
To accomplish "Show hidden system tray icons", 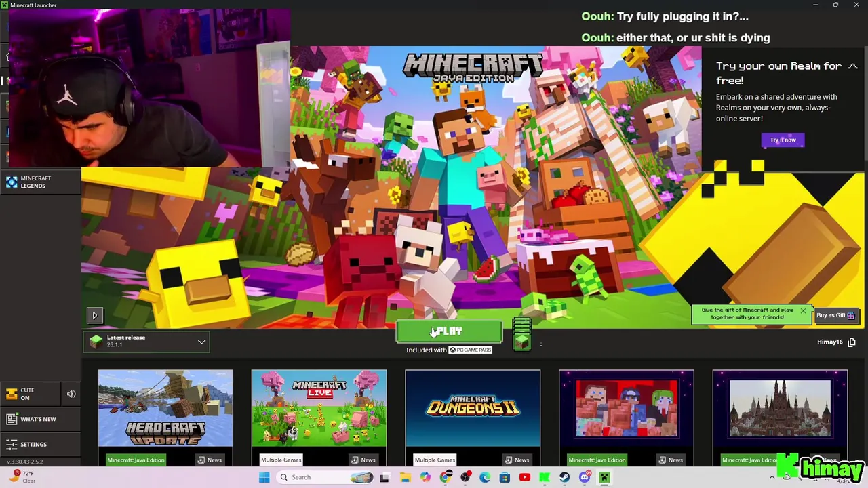I will coord(772,477).
